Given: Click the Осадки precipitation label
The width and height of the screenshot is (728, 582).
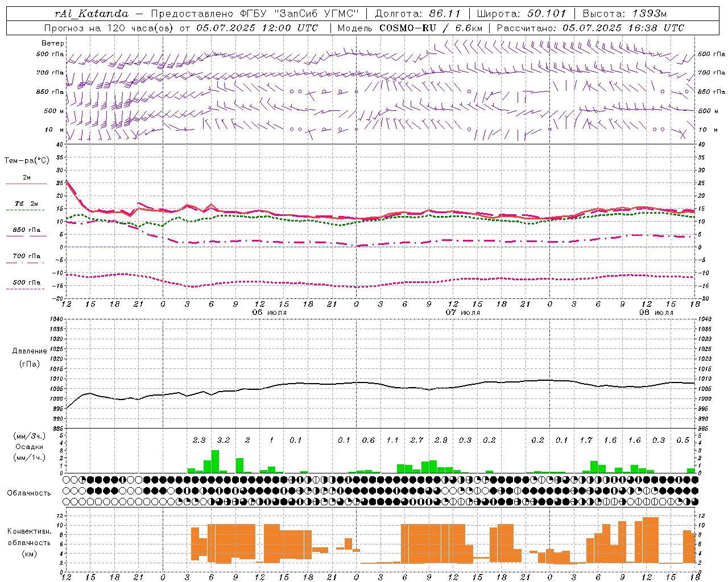Looking at the screenshot, I should (29, 447).
